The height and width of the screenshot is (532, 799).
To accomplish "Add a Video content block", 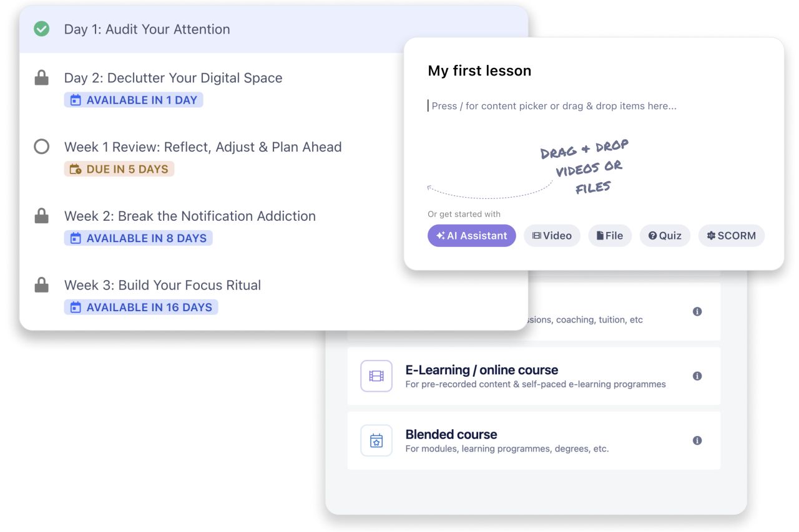I will click(552, 236).
